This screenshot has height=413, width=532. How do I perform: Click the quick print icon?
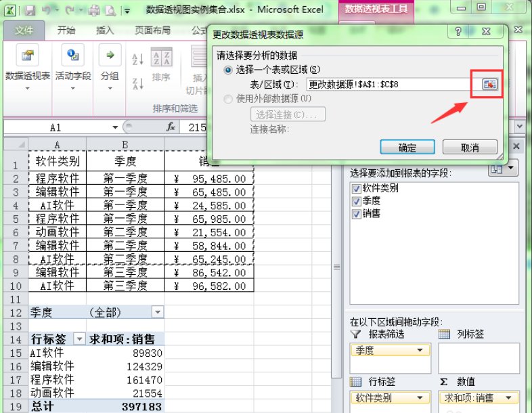[x=94, y=11]
